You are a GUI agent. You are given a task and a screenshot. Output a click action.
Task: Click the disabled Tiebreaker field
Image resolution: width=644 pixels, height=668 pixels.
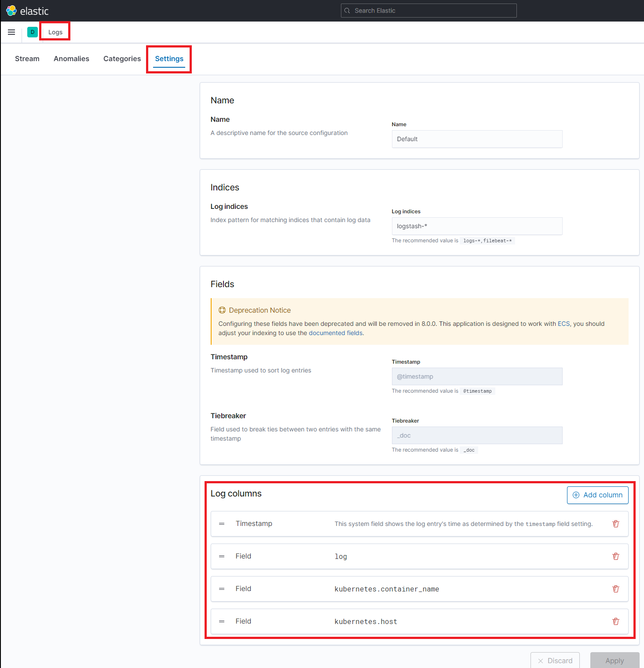[x=477, y=435]
